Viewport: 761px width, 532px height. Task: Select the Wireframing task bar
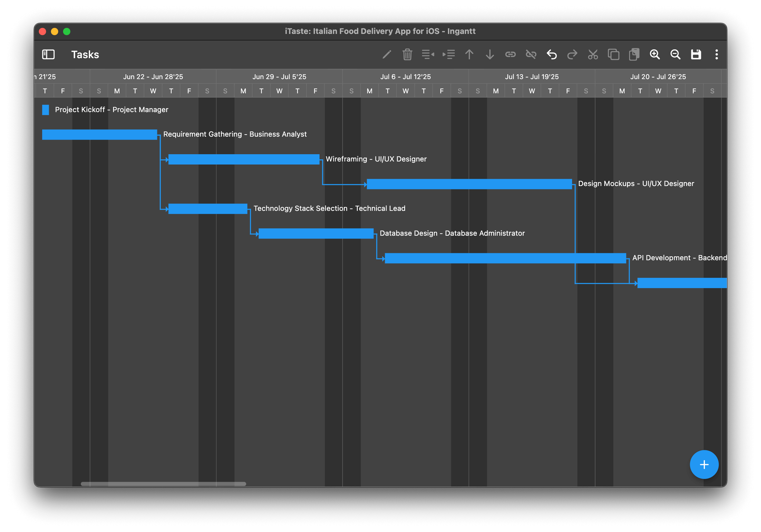click(x=244, y=159)
